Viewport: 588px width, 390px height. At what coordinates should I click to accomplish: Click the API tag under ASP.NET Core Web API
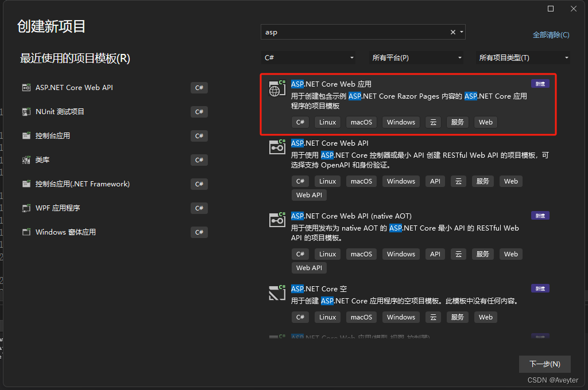click(435, 181)
